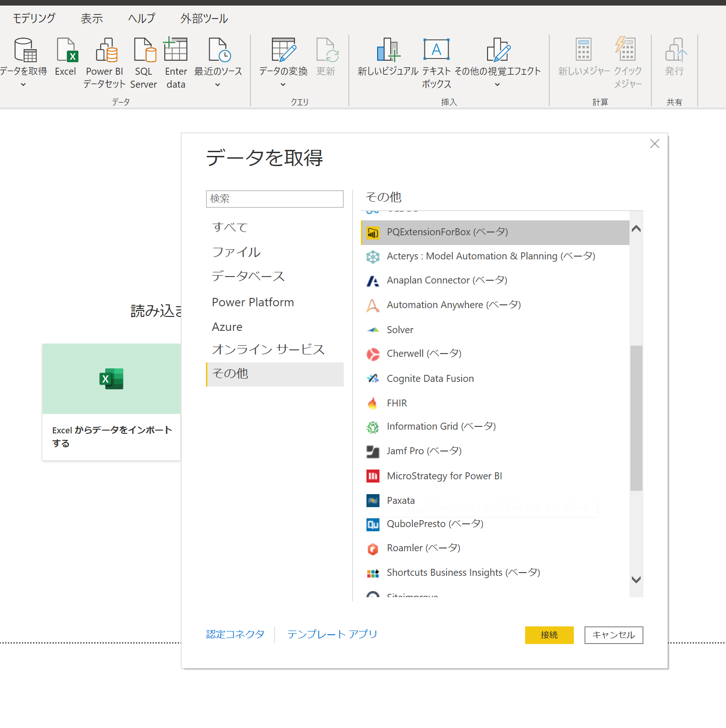Select the row labeled 'Jamf Pro (ベータ)'

(x=495, y=451)
